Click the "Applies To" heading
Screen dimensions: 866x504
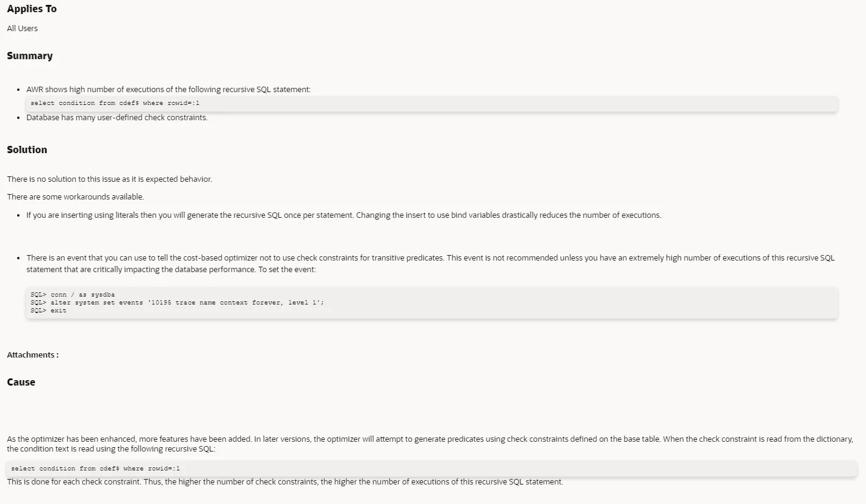(x=32, y=9)
